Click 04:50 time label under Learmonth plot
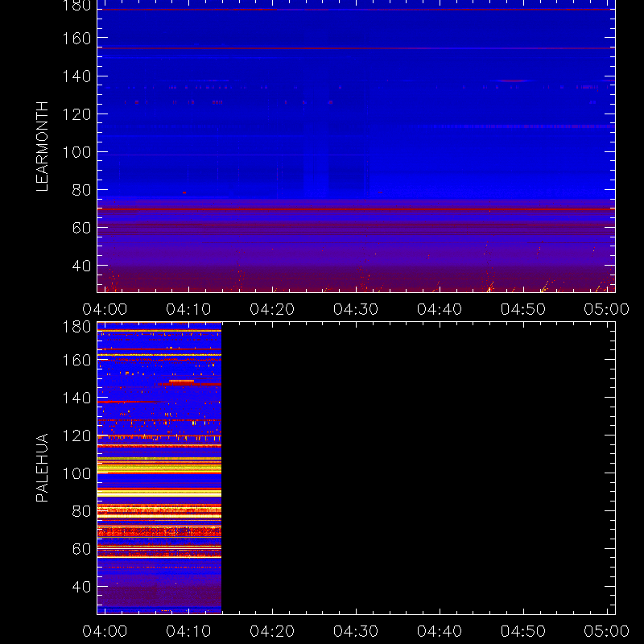Viewport: 644px width, 644px height. pos(522,309)
